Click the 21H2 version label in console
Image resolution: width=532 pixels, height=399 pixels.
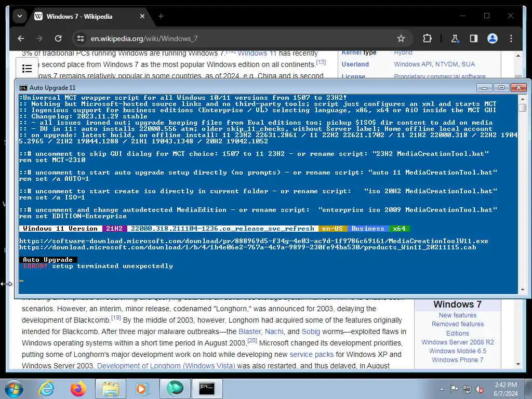point(114,229)
